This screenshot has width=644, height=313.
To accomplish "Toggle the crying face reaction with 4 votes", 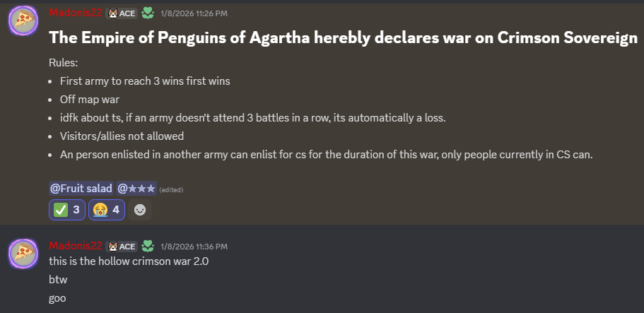I will (x=107, y=210).
